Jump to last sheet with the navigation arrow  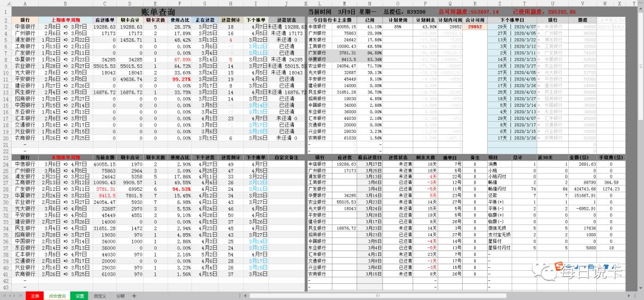coord(20,296)
